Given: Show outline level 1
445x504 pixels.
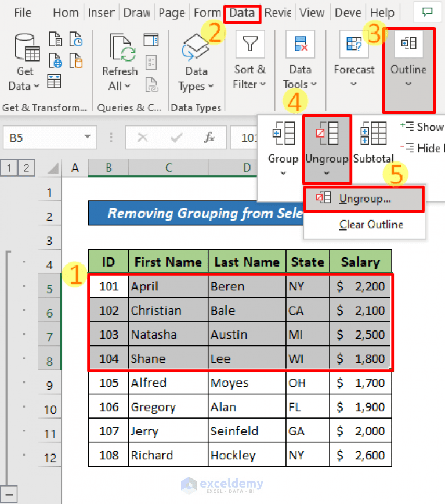Looking at the screenshot, I should click(9, 168).
